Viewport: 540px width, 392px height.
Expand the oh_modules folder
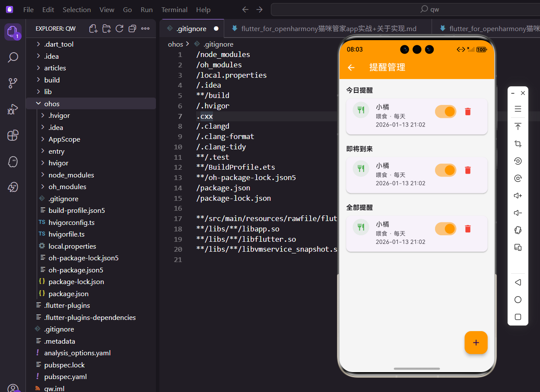pyautogui.click(x=91, y=187)
